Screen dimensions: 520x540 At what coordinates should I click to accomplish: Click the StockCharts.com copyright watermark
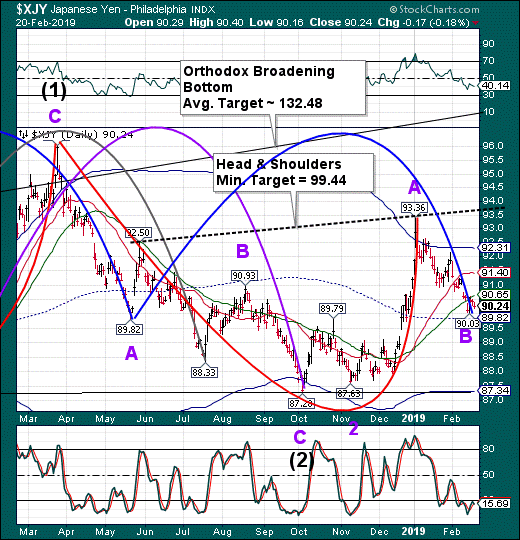tap(435, 9)
